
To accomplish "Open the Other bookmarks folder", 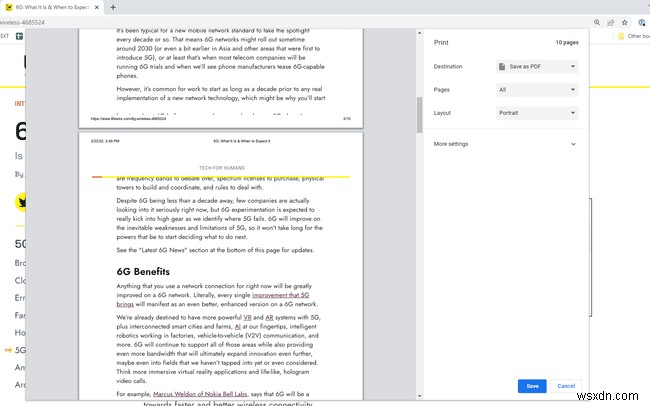I will click(633, 36).
